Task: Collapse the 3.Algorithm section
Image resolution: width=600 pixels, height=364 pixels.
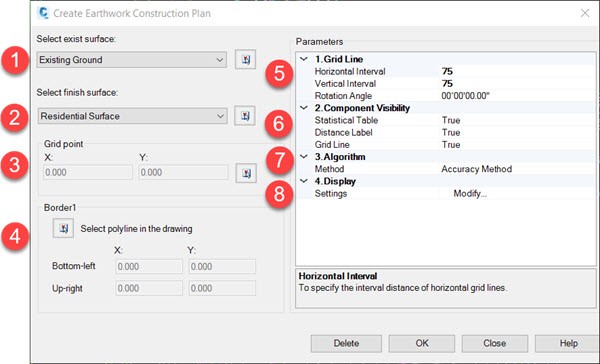Action: 304,157
